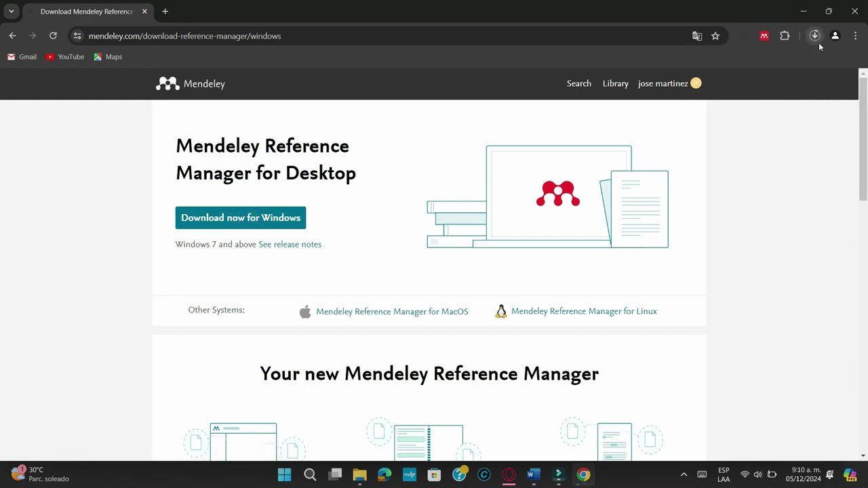Go back to the previous page
868x488 pixels.
click(x=12, y=36)
